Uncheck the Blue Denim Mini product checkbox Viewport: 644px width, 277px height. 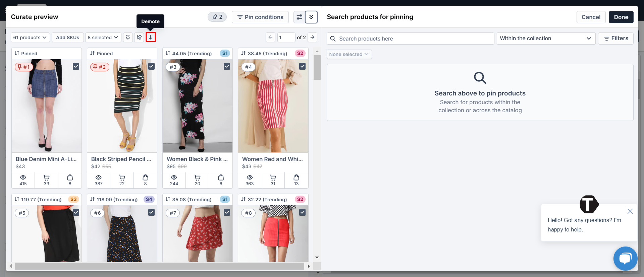(x=76, y=66)
